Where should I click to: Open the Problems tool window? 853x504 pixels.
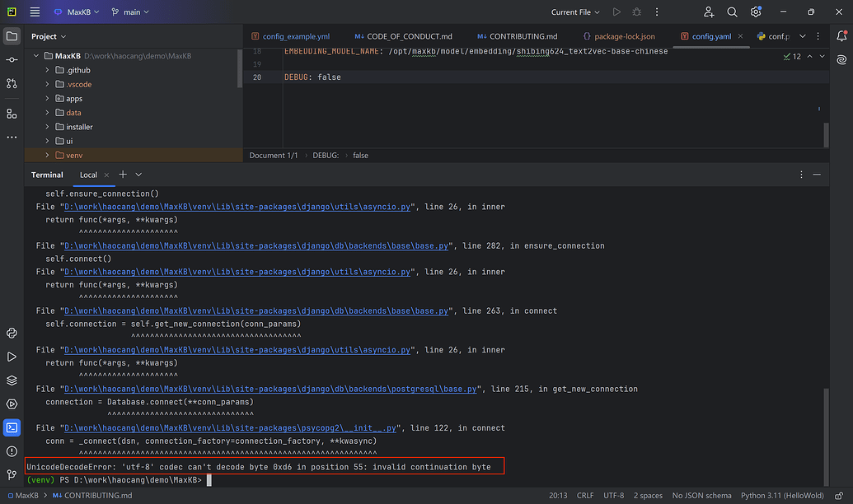click(x=12, y=451)
